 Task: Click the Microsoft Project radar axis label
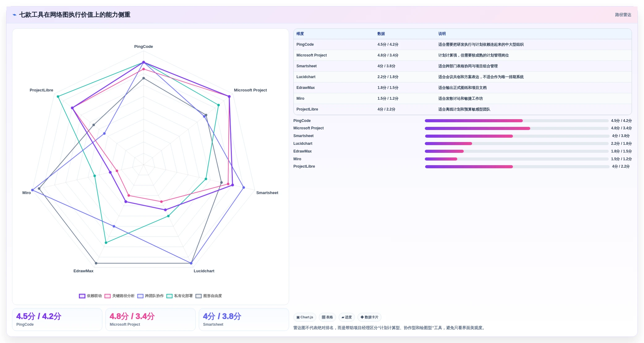click(x=250, y=90)
